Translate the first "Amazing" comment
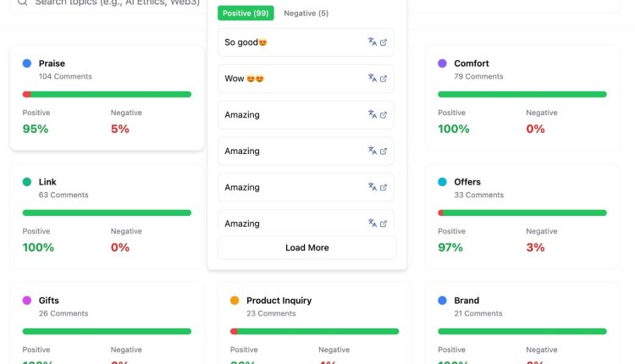 pos(372,115)
